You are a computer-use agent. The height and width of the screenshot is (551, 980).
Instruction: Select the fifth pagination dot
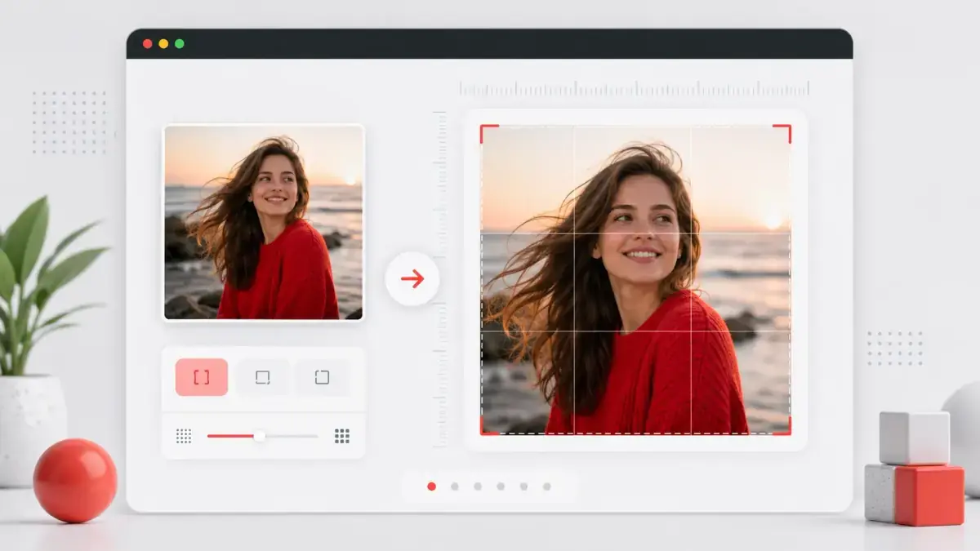click(523, 487)
